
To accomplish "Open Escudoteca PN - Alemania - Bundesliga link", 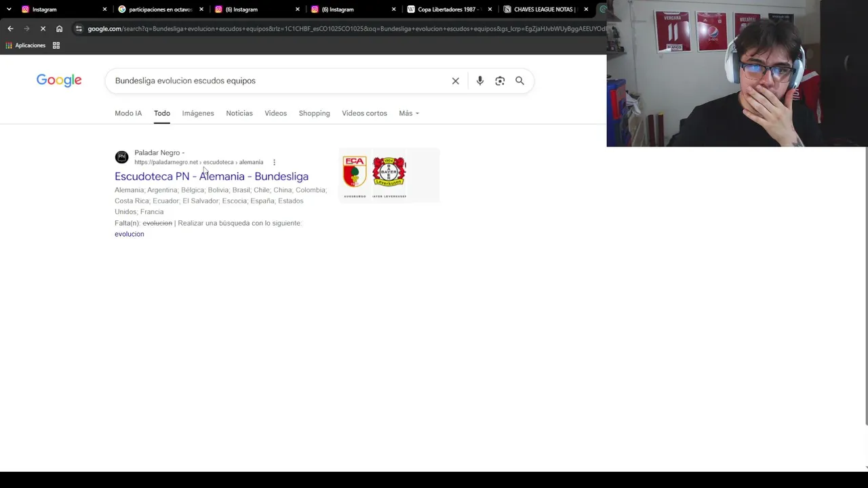I will point(212,176).
